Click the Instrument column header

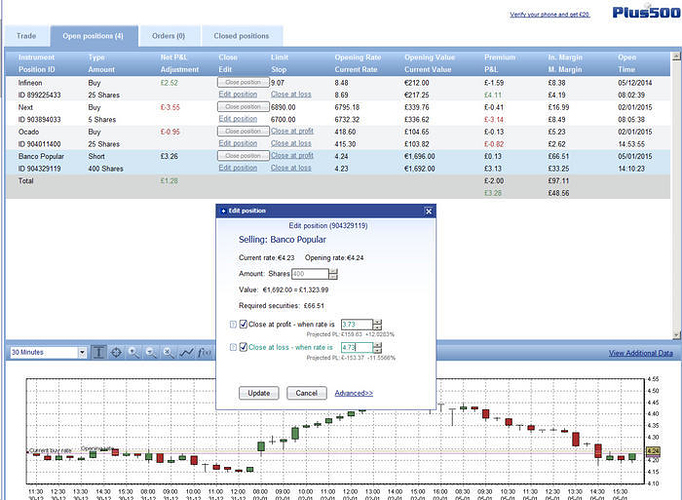[x=37, y=57]
